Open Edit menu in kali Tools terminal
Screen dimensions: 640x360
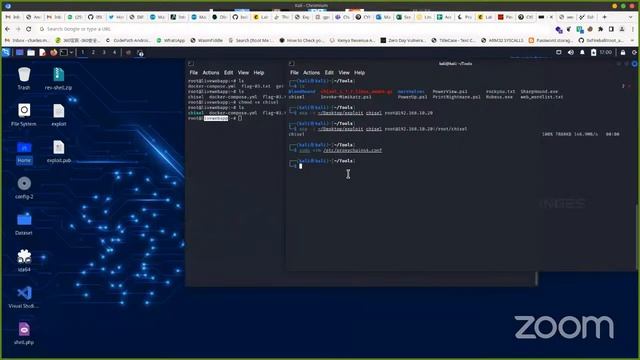[329, 73]
